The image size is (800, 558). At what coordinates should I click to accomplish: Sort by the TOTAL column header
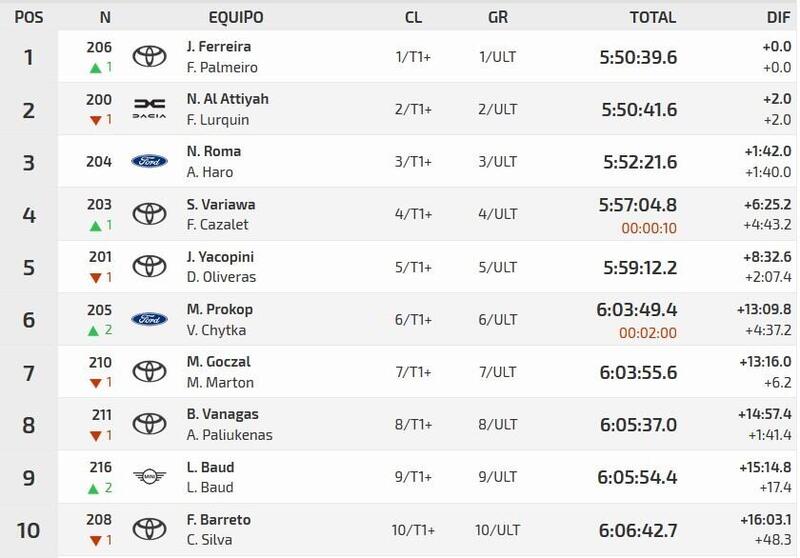point(653,17)
